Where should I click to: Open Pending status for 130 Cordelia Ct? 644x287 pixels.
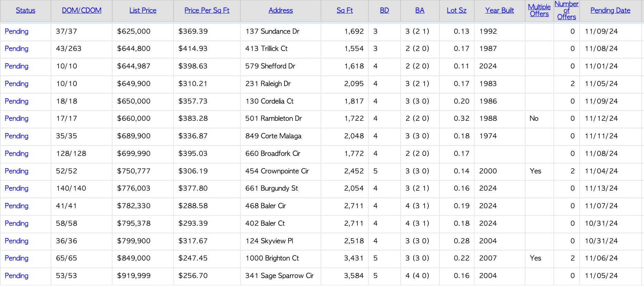tap(17, 102)
